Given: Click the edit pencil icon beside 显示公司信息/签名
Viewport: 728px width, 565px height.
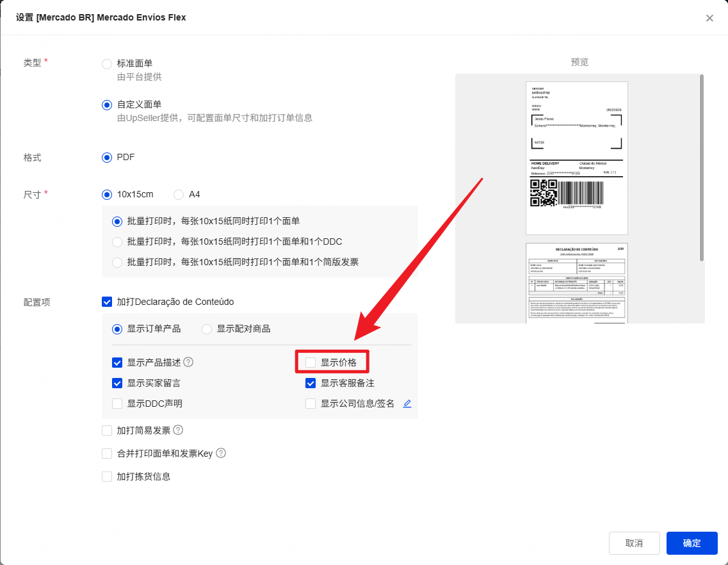Looking at the screenshot, I should pos(407,404).
